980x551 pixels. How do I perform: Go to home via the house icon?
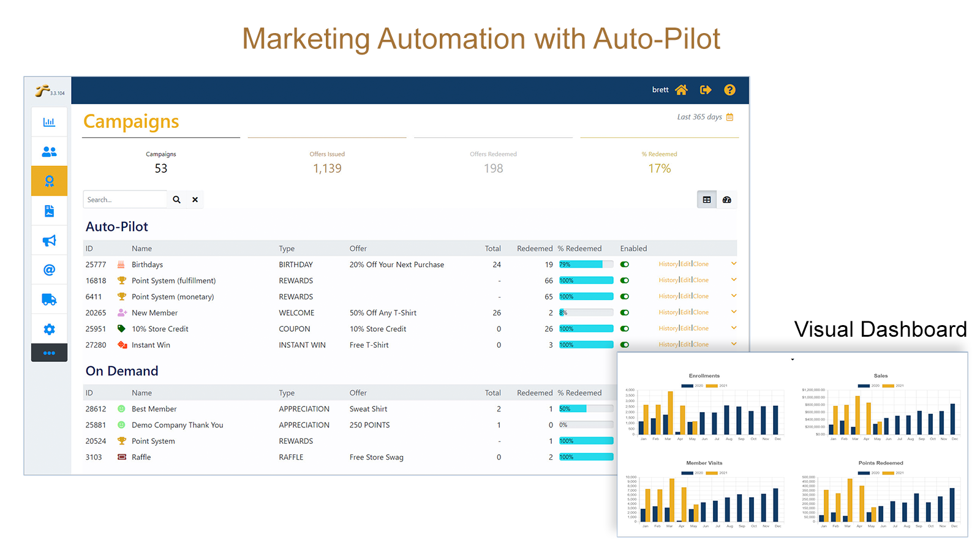(681, 90)
